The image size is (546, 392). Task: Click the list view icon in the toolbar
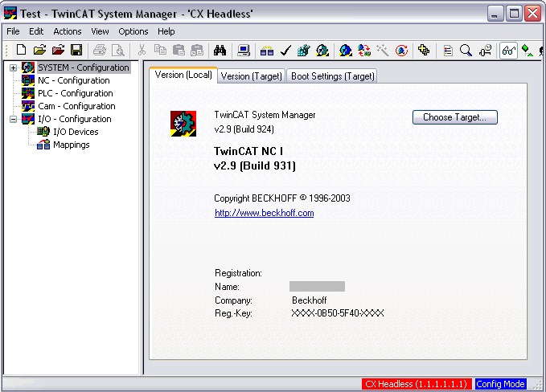[x=448, y=51]
